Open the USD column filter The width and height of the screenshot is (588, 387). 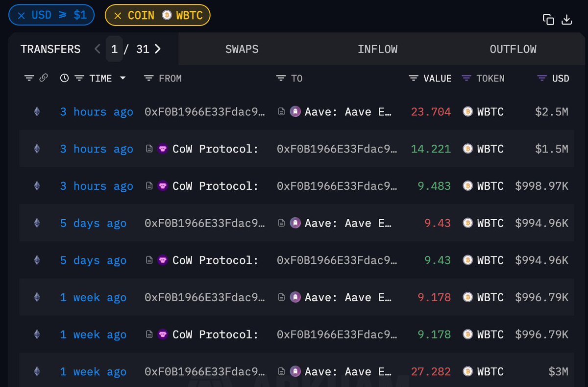pos(542,78)
